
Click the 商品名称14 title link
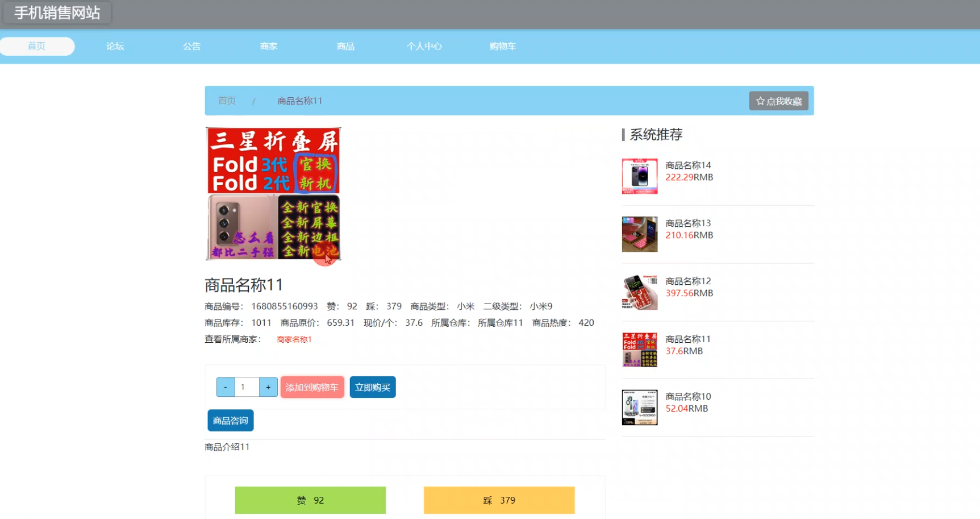coord(688,165)
